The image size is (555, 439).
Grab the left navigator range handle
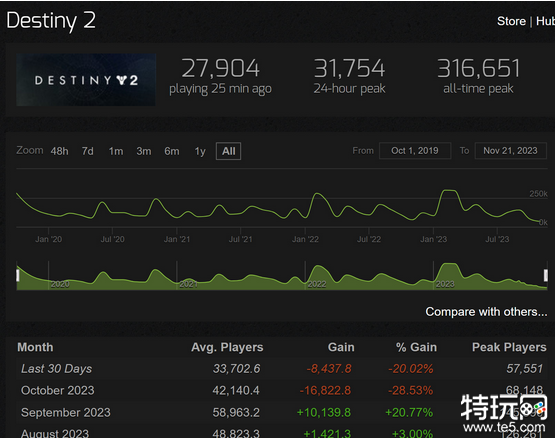(x=18, y=275)
